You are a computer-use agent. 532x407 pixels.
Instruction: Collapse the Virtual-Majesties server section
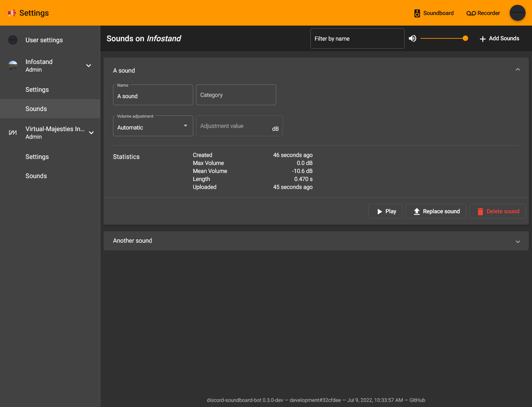pyautogui.click(x=91, y=133)
